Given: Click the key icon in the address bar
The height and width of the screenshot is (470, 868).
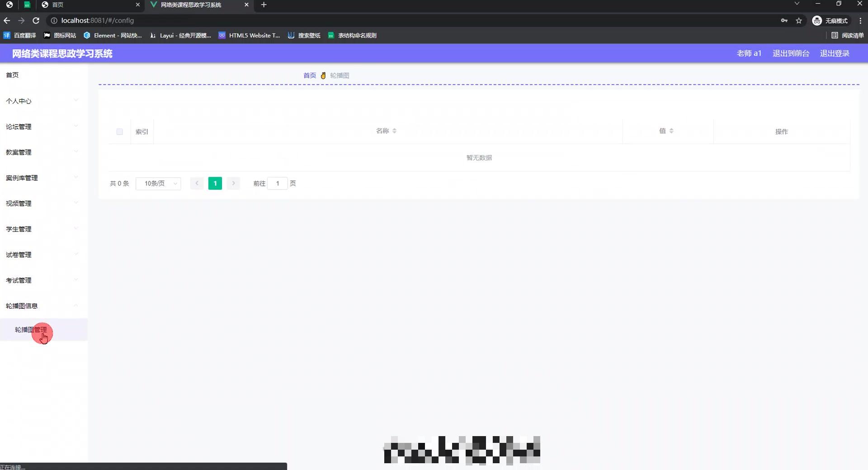Looking at the screenshot, I should coord(784,21).
